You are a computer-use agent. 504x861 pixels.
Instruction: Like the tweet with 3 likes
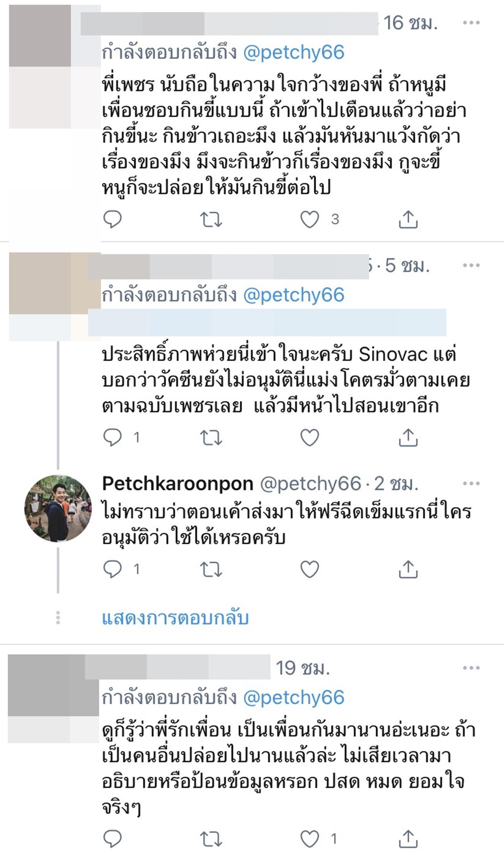[x=310, y=219]
